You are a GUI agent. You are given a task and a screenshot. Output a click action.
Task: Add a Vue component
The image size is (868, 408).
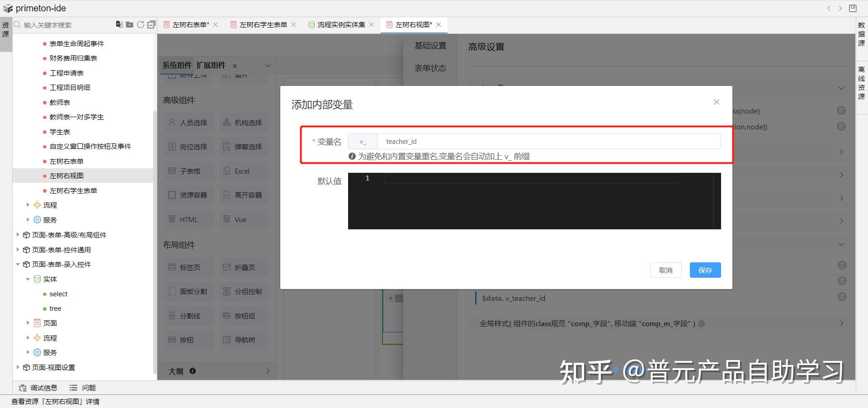(x=244, y=219)
